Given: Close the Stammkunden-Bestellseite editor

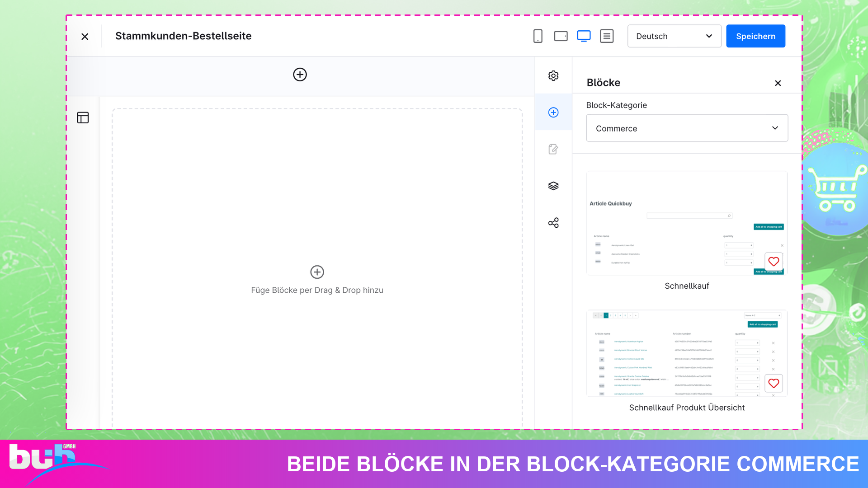Looking at the screenshot, I should [85, 37].
